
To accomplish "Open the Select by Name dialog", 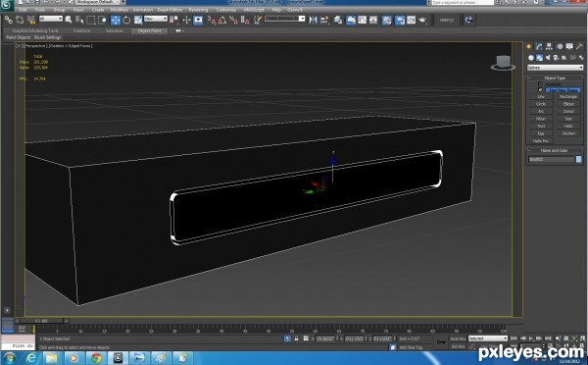I will (79, 20).
